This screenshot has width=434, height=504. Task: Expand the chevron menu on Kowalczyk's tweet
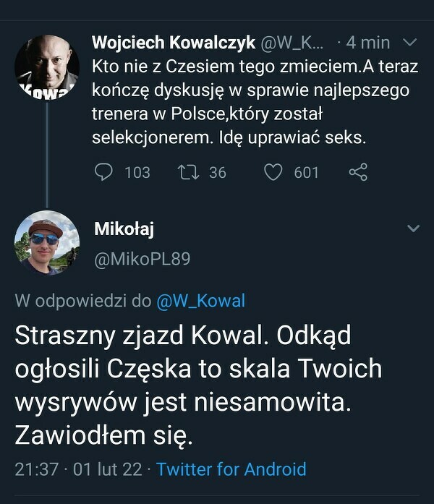409,43
